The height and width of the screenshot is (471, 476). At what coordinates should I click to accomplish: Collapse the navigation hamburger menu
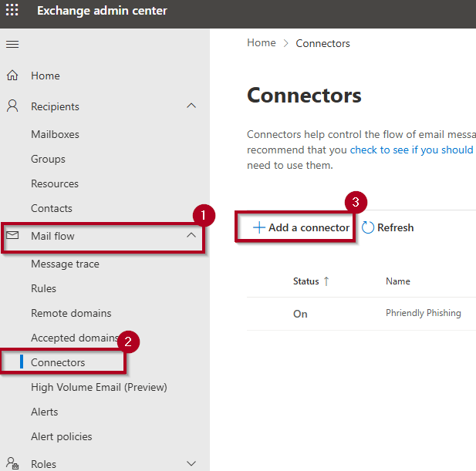click(12, 44)
